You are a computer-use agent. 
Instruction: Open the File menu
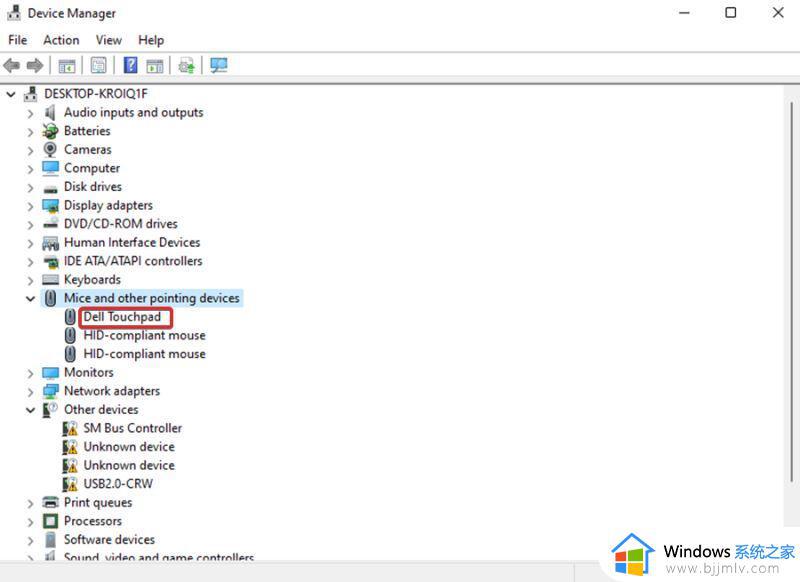[x=18, y=40]
